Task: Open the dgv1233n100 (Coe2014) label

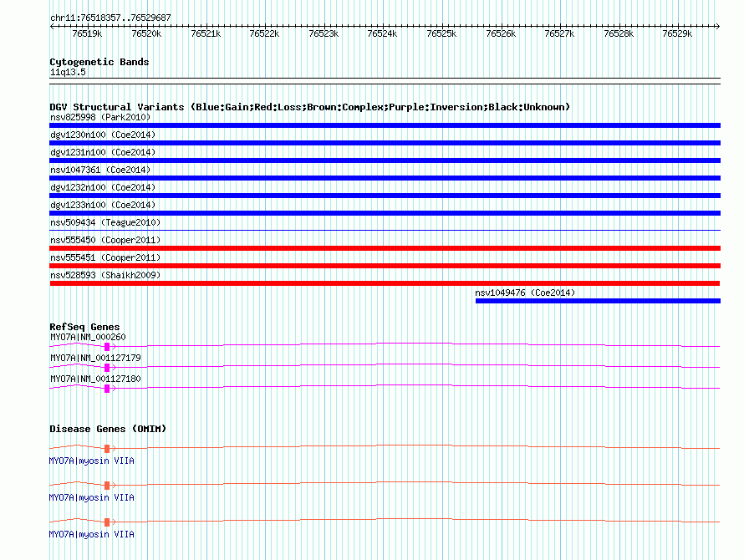Action: (103, 205)
